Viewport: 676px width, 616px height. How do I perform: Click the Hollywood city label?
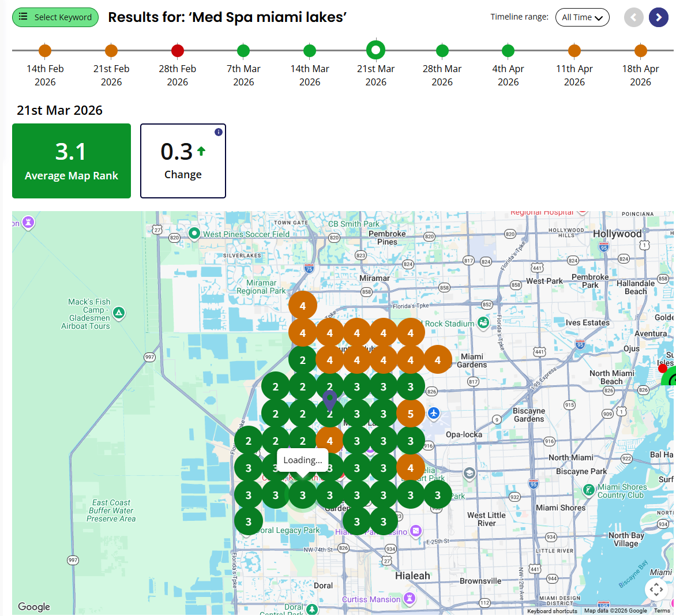[x=617, y=234]
